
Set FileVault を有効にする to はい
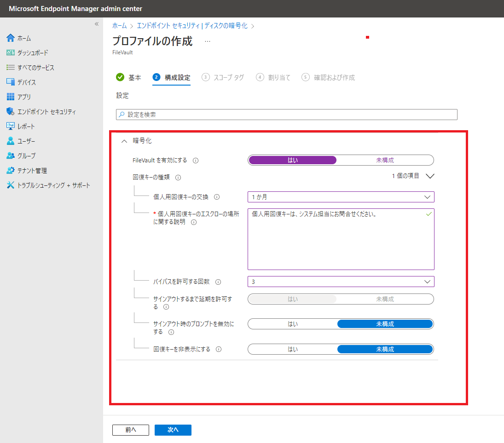292,160
